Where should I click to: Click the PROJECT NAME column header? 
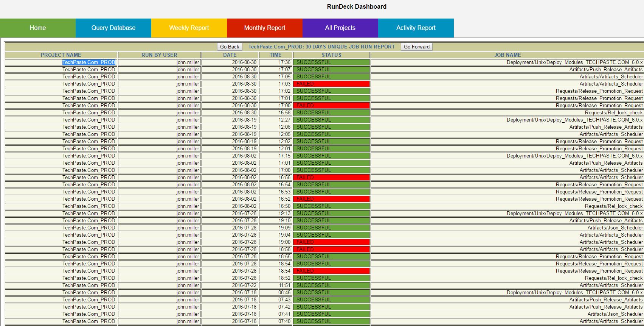[61, 55]
